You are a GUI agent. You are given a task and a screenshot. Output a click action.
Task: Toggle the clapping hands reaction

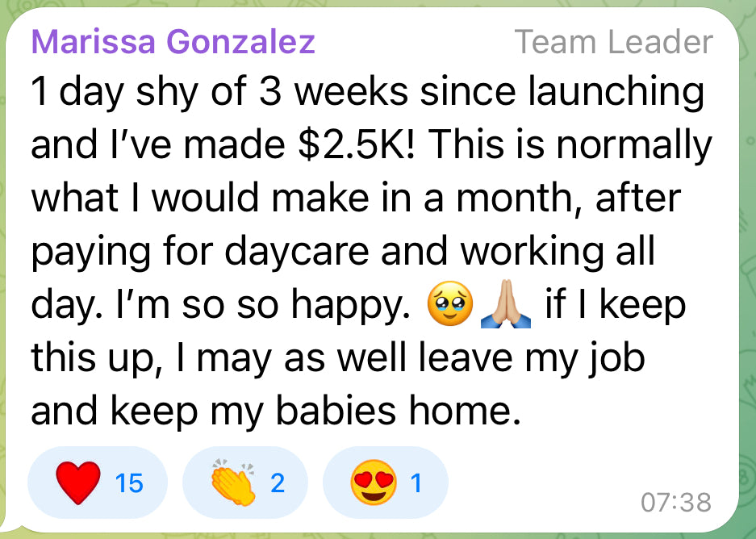(244, 483)
